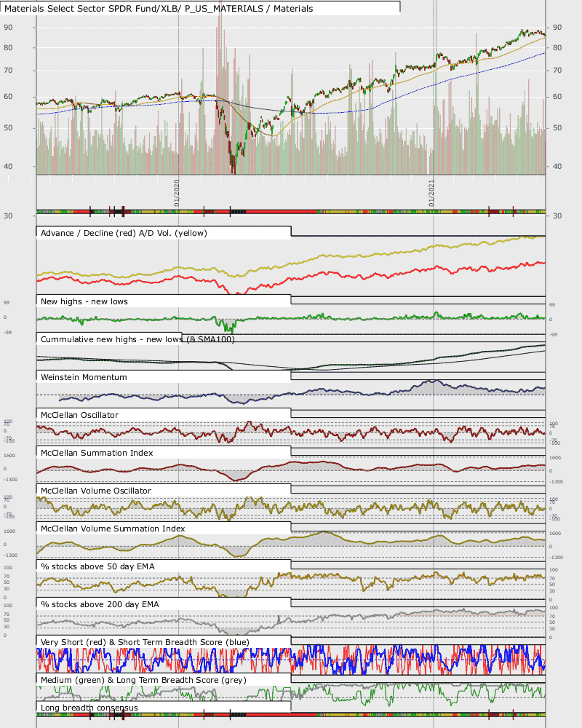This screenshot has width=582, height=728.
Task: Select Cummulative new highs - new lows label
Action: (x=137, y=339)
